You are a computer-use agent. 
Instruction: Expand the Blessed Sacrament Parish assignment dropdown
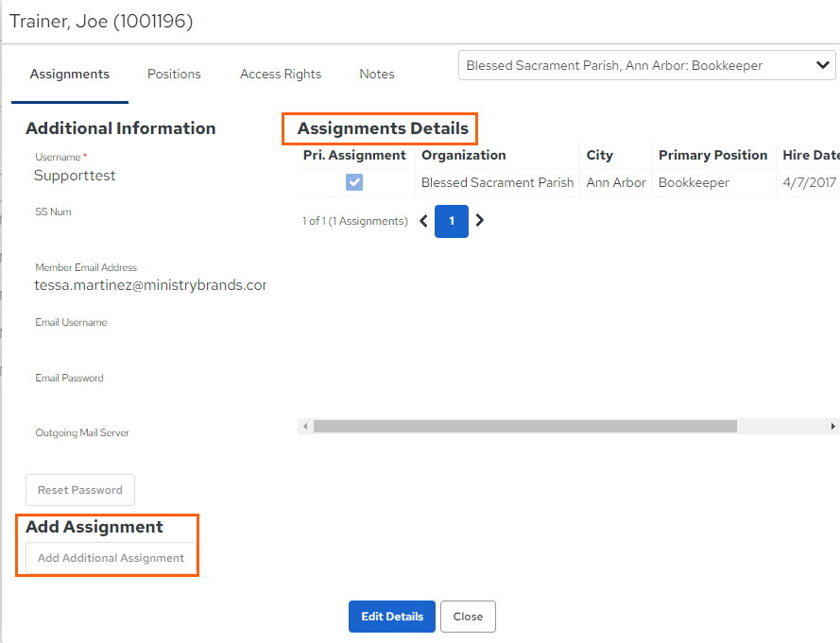[x=646, y=65]
